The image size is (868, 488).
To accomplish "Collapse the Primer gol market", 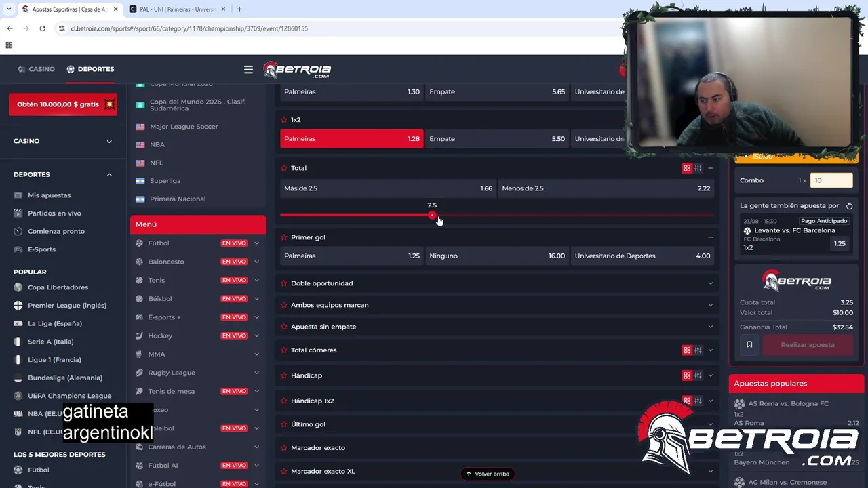I will coord(710,237).
